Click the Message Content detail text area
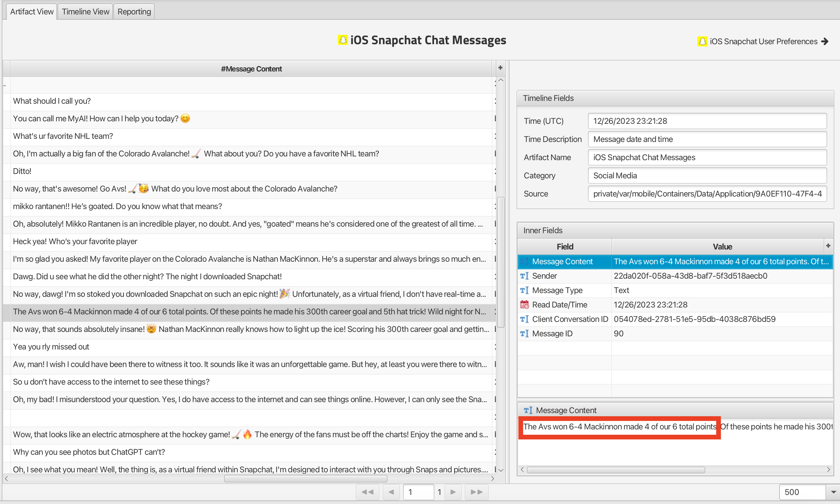Image resolution: width=840 pixels, height=504 pixels. tap(676, 442)
